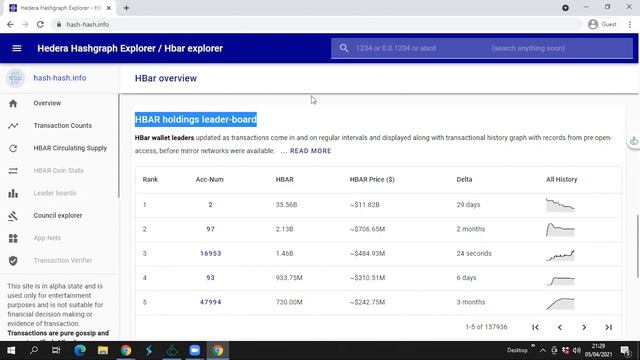
Task: Open Chrome three-dot menu
Action: (630, 24)
